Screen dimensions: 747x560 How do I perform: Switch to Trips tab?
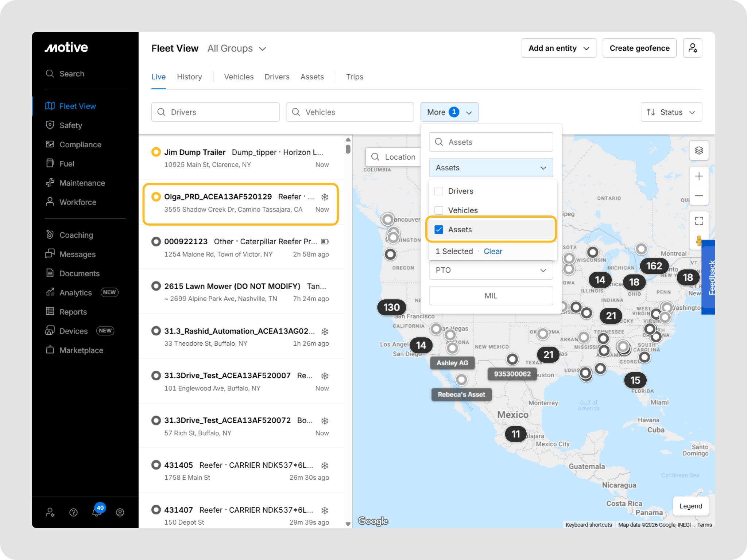click(x=354, y=77)
